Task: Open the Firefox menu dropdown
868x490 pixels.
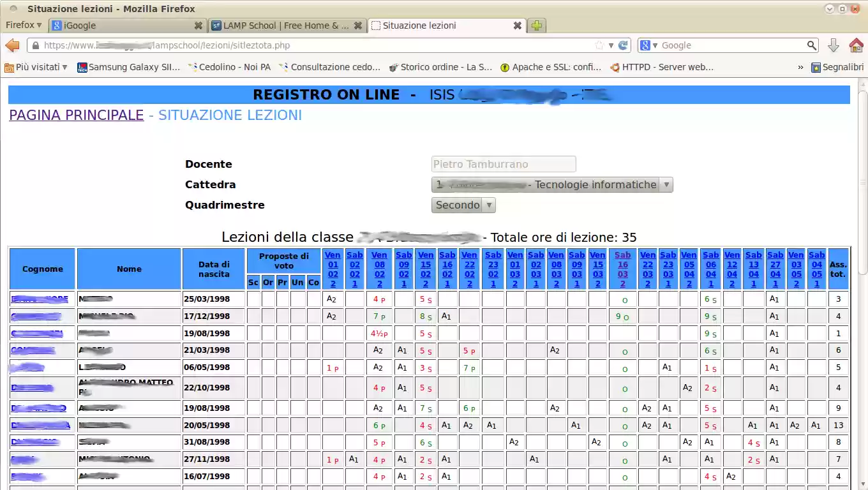Action: coord(24,25)
